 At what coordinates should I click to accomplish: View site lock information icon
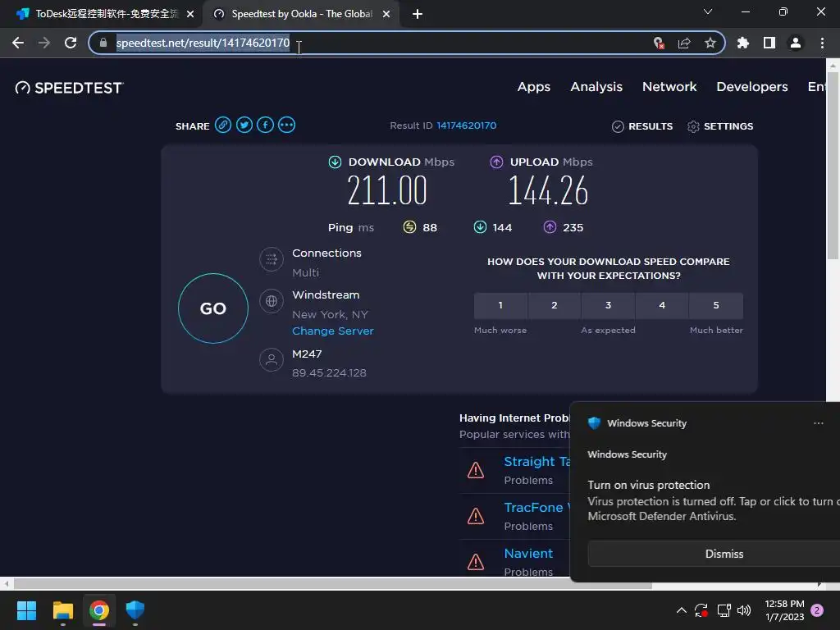pyautogui.click(x=103, y=43)
